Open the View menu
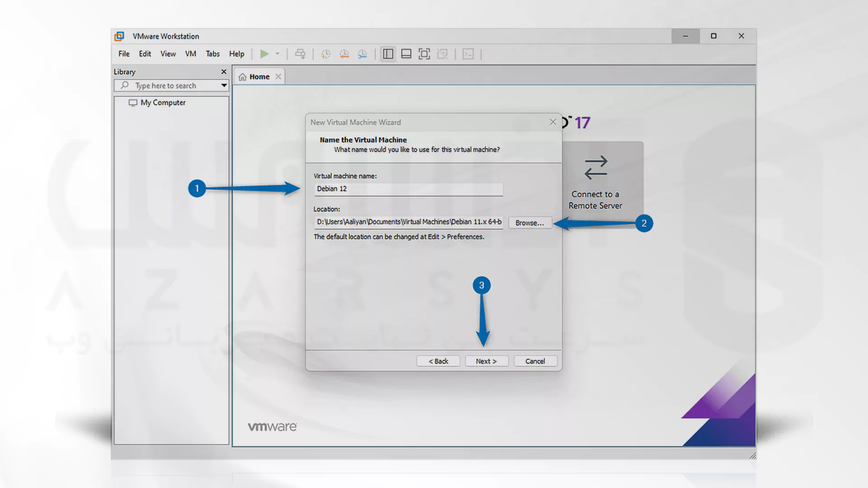Image resolution: width=868 pixels, height=488 pixels. point(168,54)
